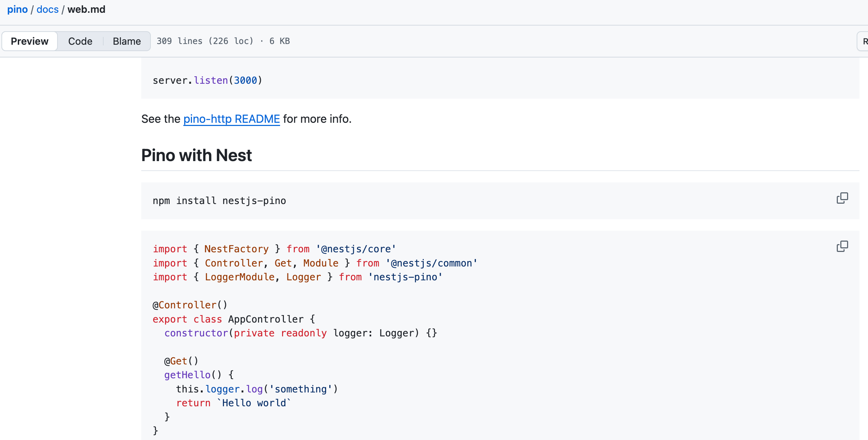Click the getHello() method name
This screenshot has height=440, width=868.
[x=187, y=375]
